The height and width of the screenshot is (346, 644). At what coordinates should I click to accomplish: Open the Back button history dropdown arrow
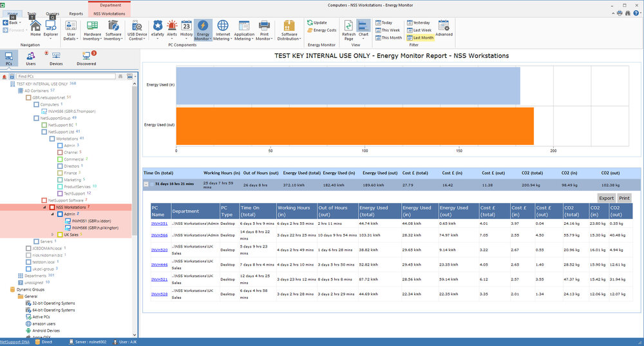point(20,23)
